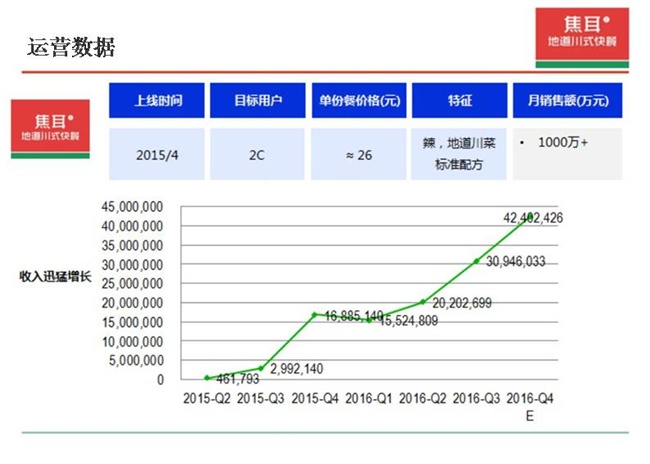Click the 1000万+ monthly sales cell
The image size is (650, 464).
point(563,143)
